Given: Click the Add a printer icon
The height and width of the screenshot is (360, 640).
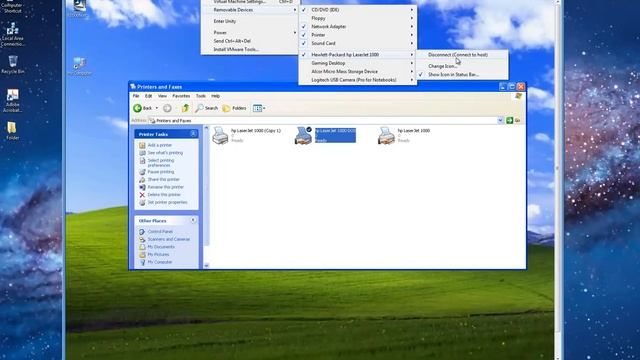Looking at the screenshot, I should point(142,145).
